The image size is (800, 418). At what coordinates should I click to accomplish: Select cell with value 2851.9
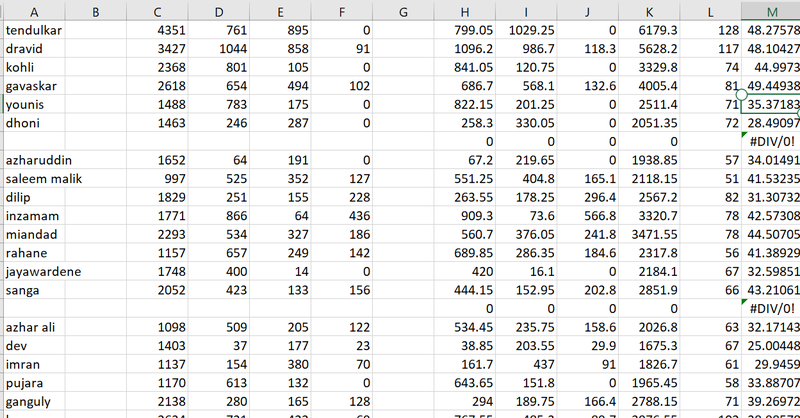[649, 290]
